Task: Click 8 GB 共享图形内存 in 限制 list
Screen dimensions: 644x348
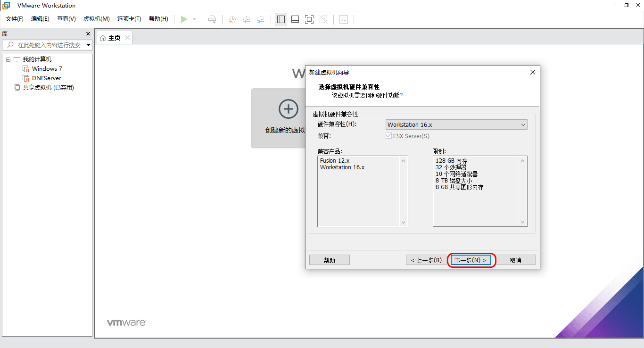Action: 460,187
